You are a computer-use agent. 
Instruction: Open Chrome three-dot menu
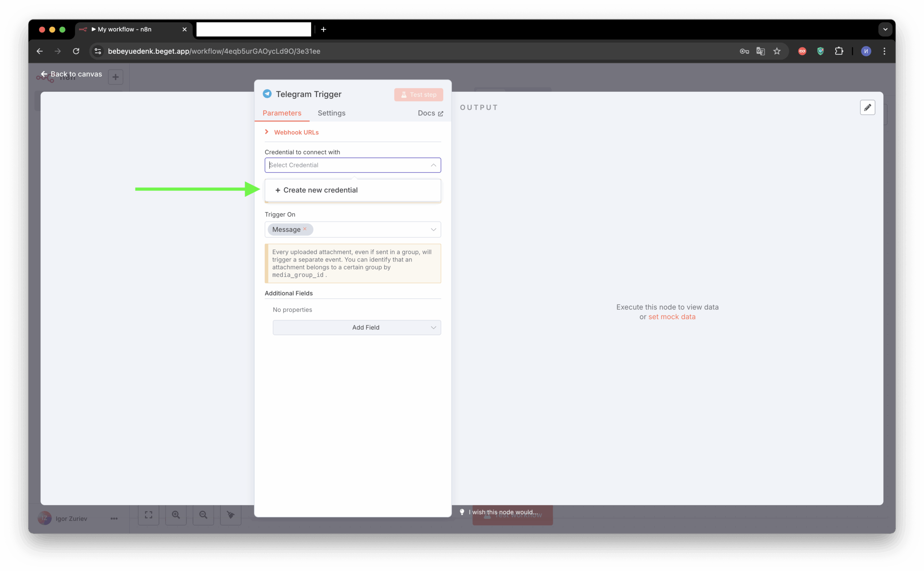(884, 51)
